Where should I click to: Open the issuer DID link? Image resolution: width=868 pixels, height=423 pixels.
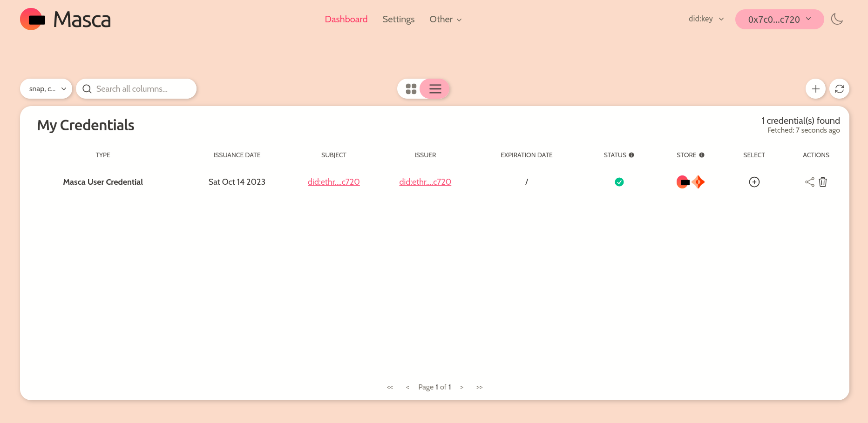425,182
